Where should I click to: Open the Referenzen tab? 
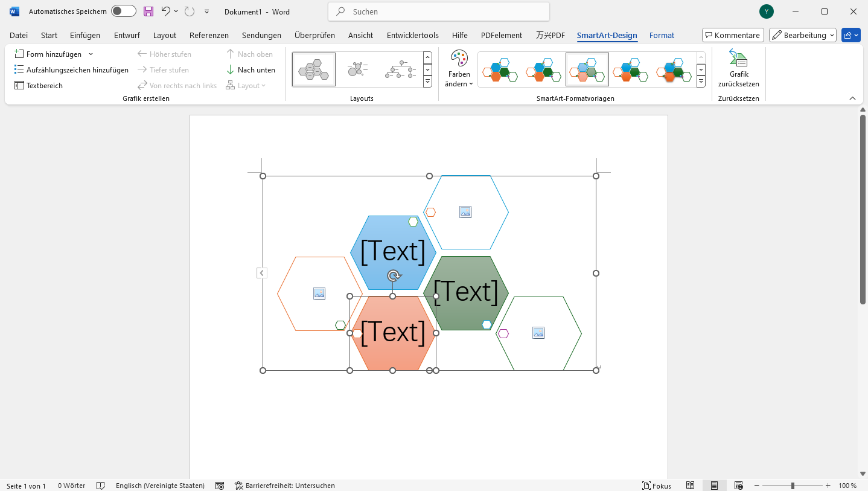pyautogui.click(x=209, y=35)
